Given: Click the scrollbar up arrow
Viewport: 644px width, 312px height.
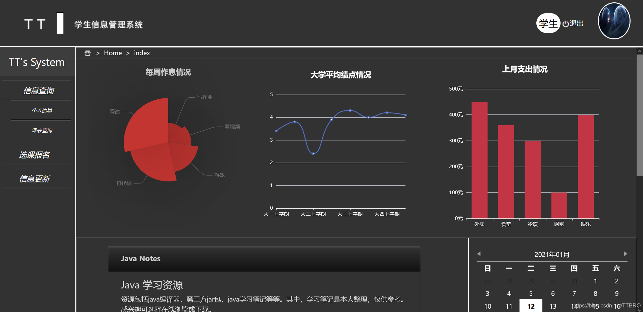Looking at the screenshot, I should [x=640, y=51].
